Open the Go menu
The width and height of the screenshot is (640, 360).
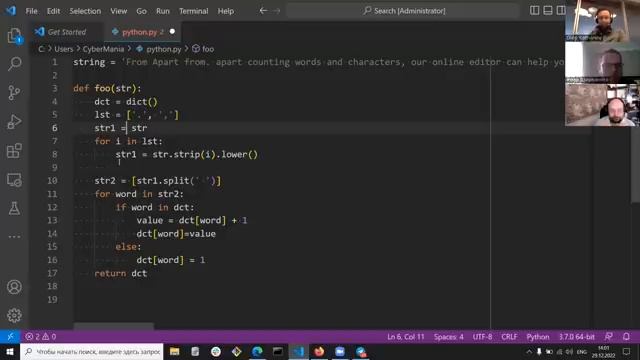141,11
